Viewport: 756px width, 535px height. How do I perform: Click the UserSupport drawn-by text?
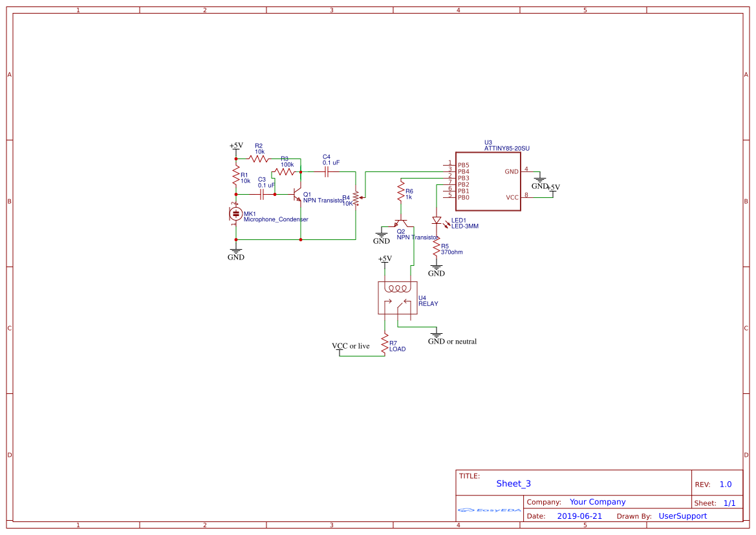(683, 516)
